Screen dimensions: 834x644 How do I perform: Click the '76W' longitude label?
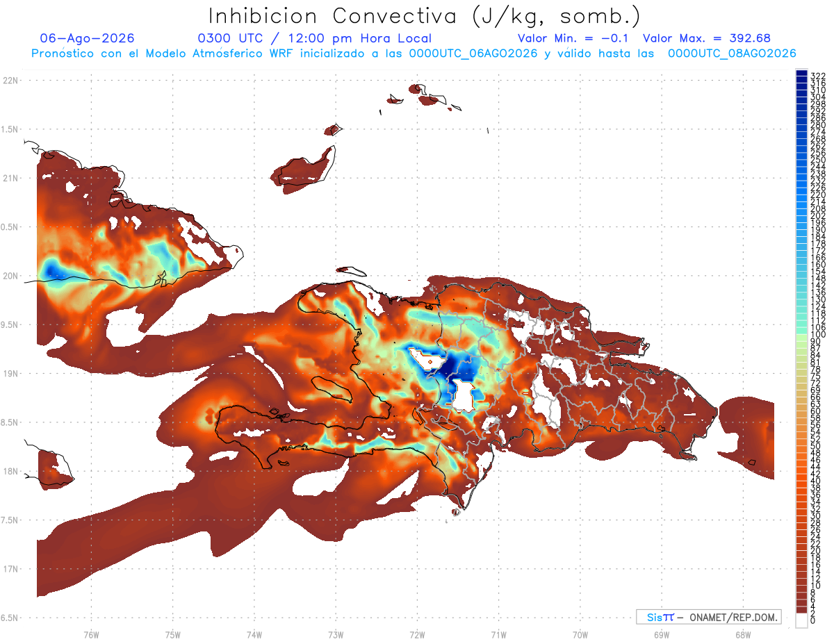(91, 634)
